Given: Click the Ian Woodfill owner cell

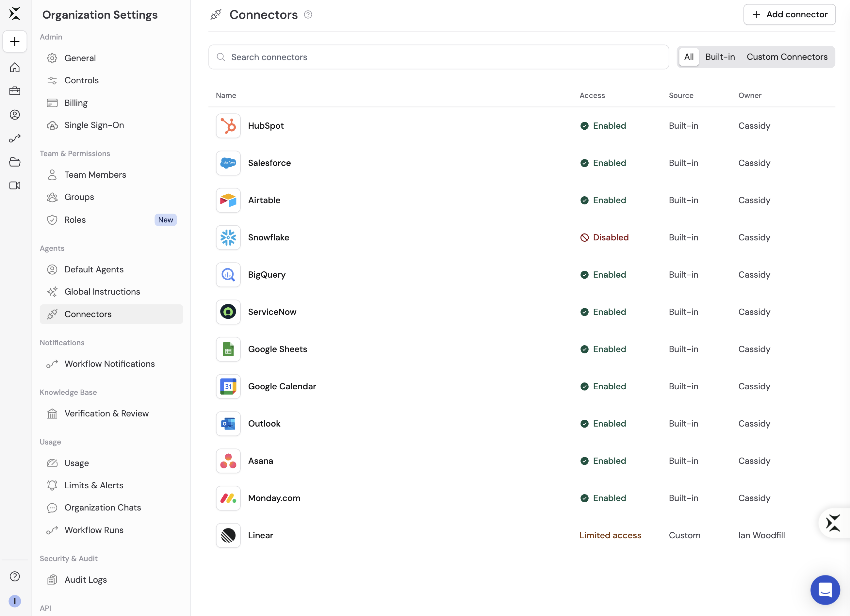Looking at the screenshot, I should click(761, 535).
